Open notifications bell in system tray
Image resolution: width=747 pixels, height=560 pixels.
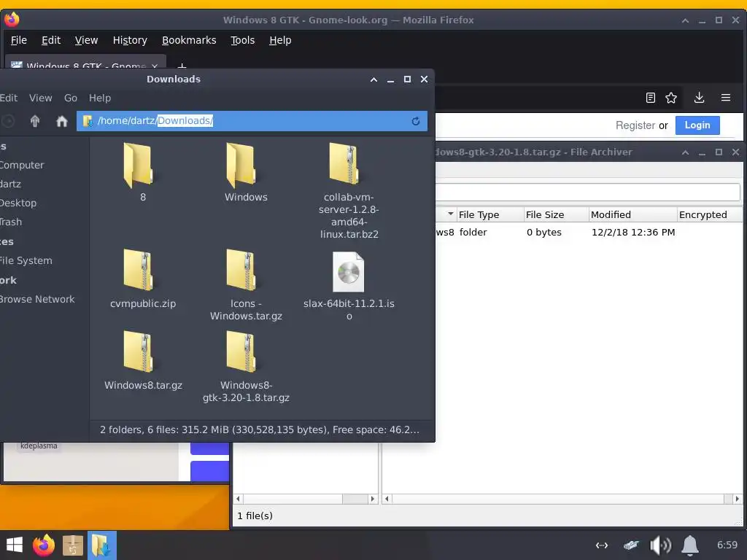(x=690, y=545)
